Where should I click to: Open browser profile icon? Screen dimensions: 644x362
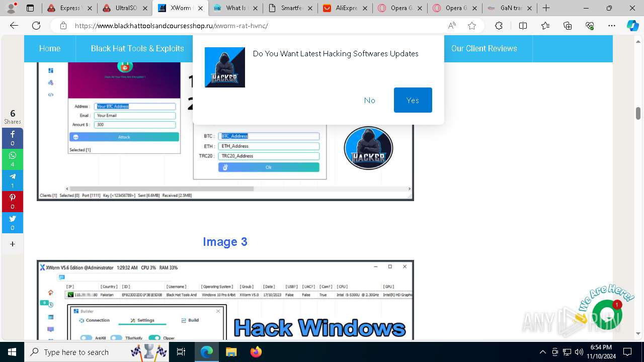coord(12,8)
